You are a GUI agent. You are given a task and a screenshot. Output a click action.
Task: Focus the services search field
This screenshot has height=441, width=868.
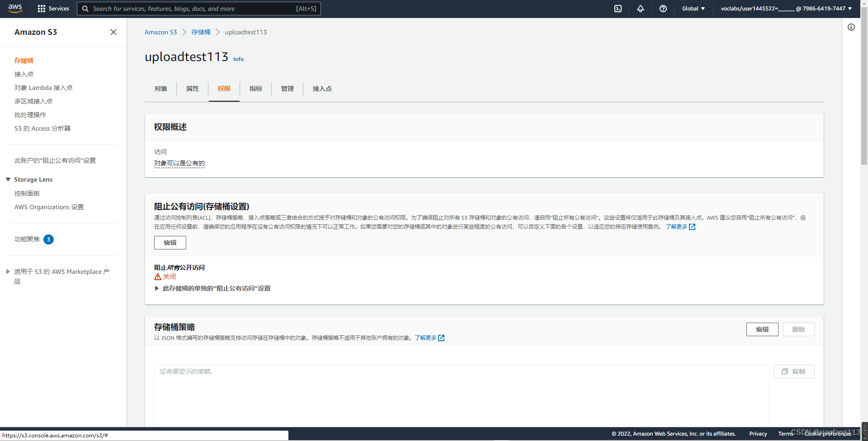(x=199, y=9)
